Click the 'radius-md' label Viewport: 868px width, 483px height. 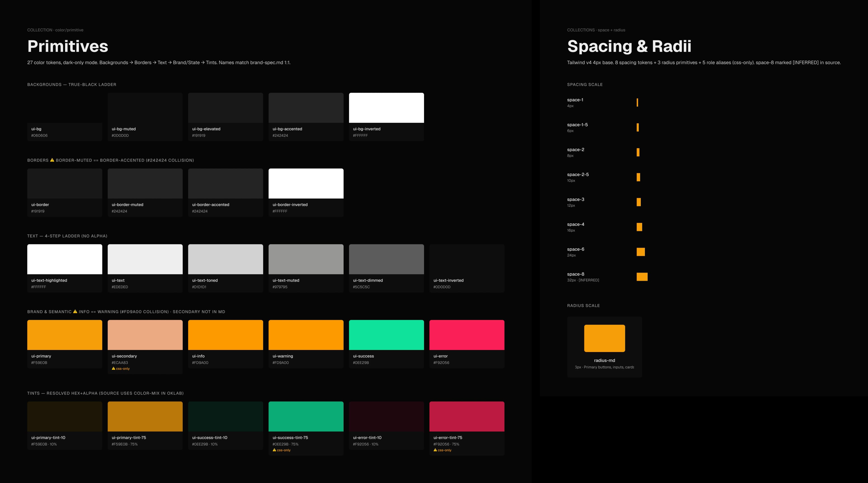click(x=604, y=361)
